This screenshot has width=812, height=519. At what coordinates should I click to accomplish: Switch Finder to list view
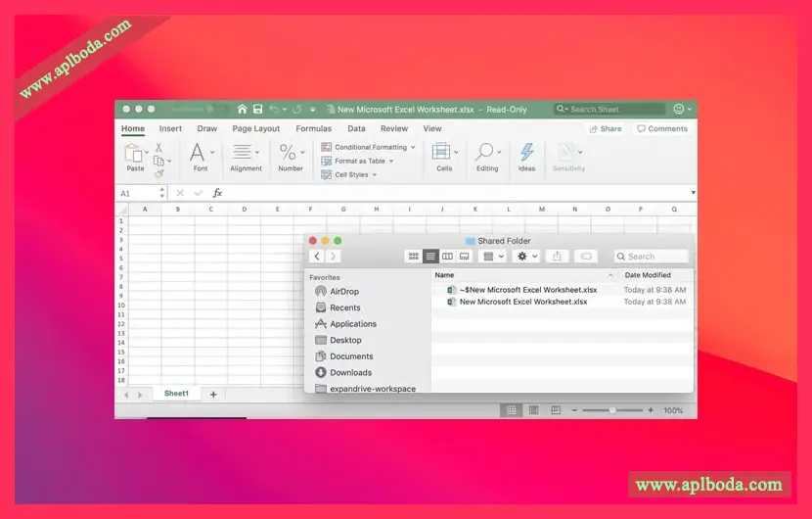(430, 257)
